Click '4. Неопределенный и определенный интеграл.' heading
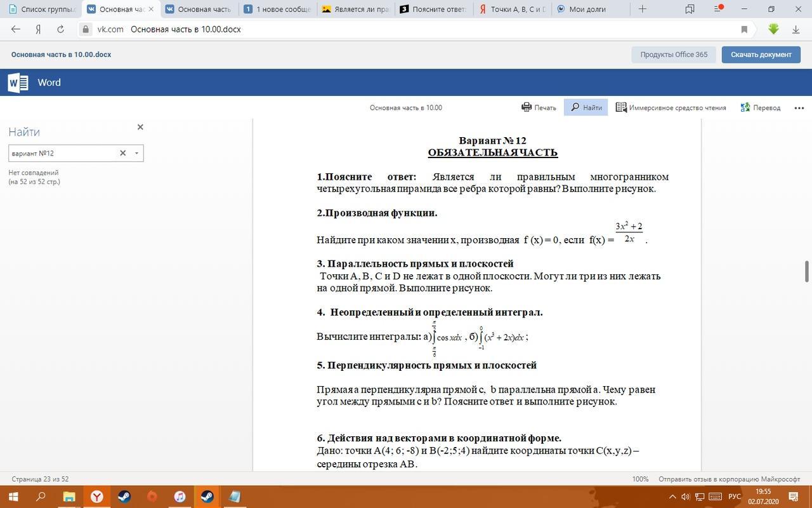 [429, 312]
